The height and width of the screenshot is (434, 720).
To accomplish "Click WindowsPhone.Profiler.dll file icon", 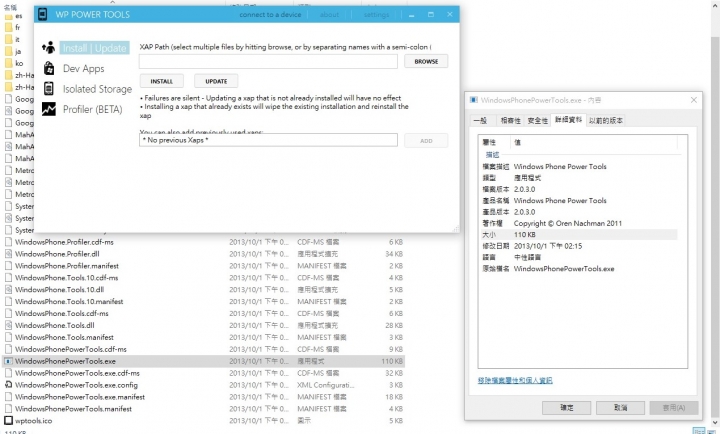I will [x=8, y=254].
